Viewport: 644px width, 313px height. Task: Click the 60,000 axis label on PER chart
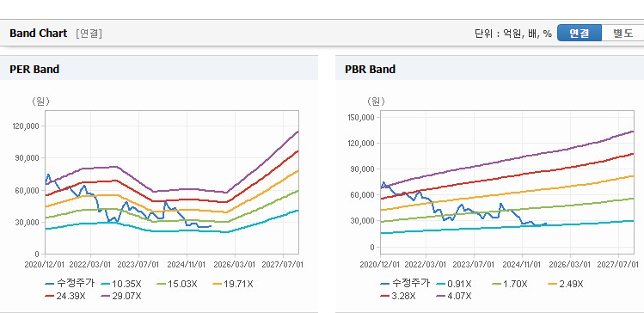28,190
